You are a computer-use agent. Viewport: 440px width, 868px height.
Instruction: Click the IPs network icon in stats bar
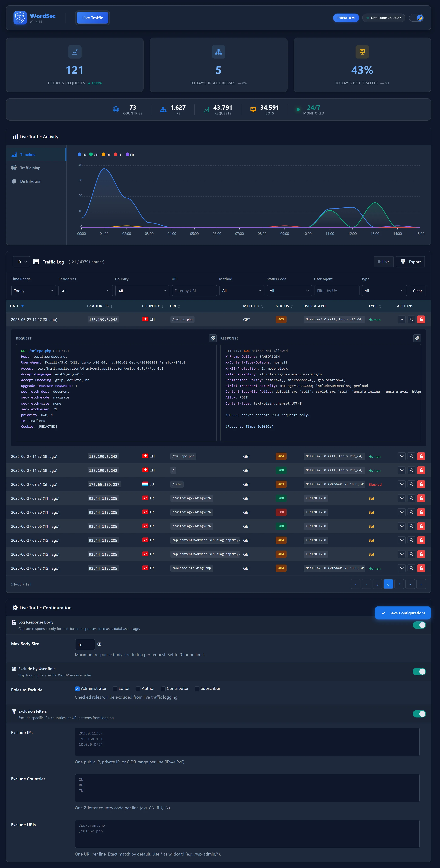click(163, 109)
